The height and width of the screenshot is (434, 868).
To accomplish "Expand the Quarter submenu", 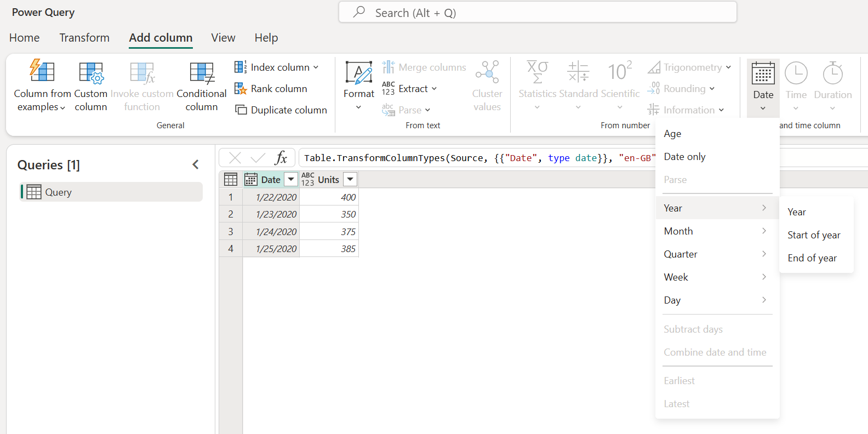I will [x=717, y=254].
